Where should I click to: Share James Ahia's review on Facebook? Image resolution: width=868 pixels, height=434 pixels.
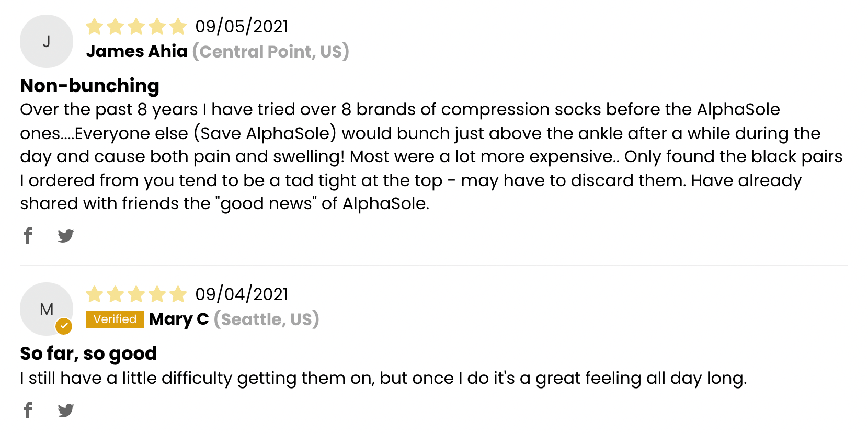tap(28, 235)
